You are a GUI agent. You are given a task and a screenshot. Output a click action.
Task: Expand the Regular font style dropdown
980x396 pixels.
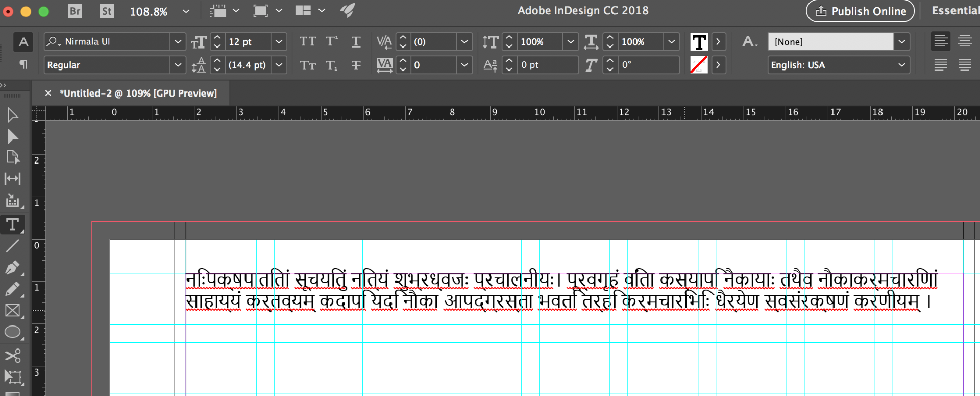(x=178, y=65)
